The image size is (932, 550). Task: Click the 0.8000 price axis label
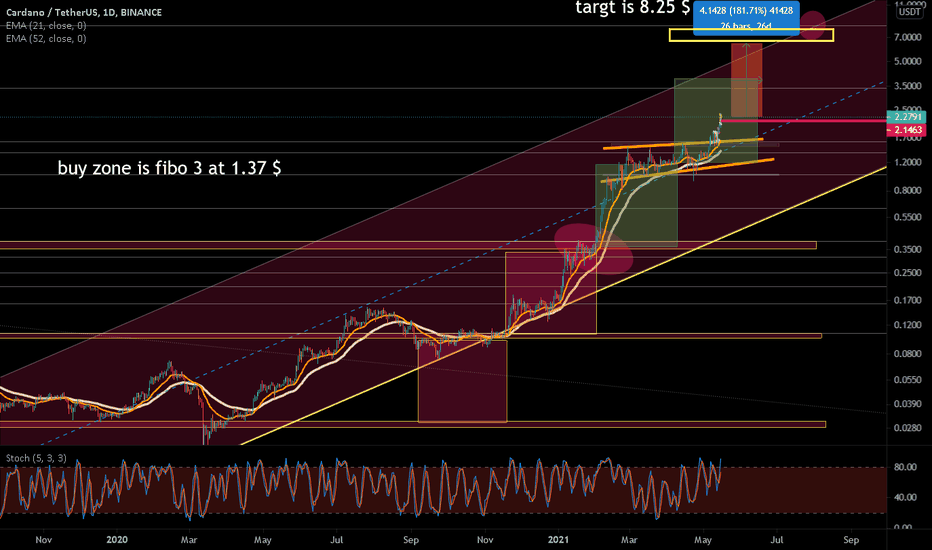907,190
